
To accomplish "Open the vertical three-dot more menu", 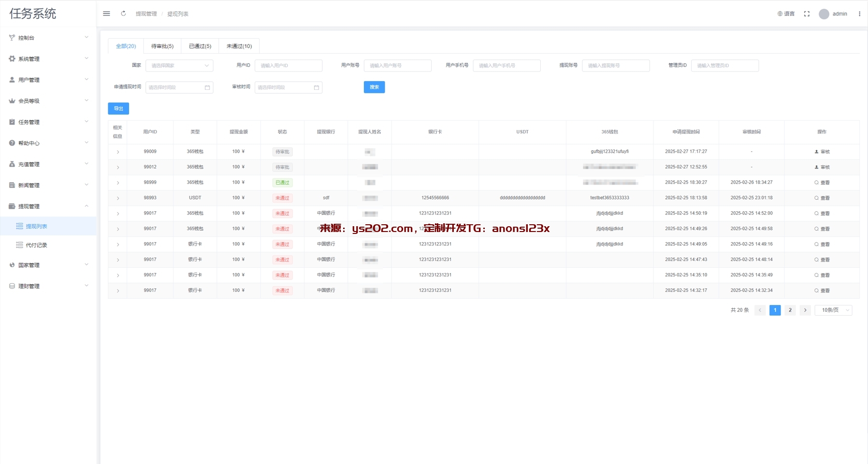I will click(x=859, y=14).
